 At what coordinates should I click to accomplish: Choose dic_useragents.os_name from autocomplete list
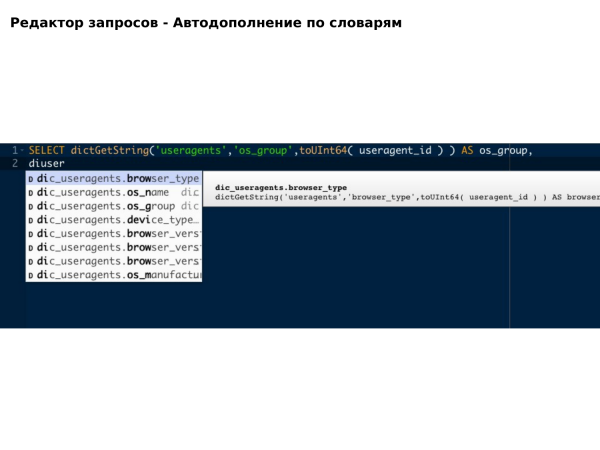coord(102,192)
